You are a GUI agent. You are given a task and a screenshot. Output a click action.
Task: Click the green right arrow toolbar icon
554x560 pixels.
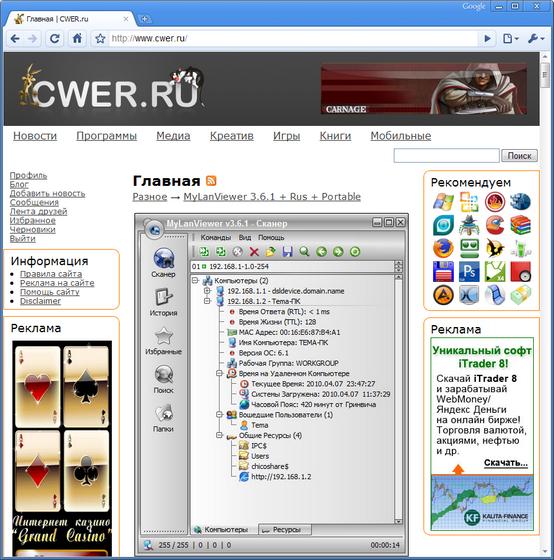[x=338, y=252]
